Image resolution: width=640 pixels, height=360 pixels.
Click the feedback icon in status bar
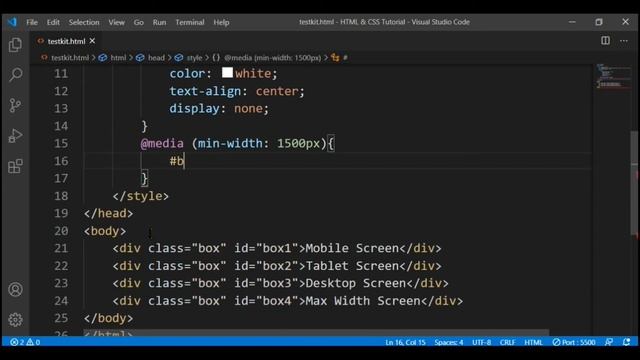click(x=609, y=342)
